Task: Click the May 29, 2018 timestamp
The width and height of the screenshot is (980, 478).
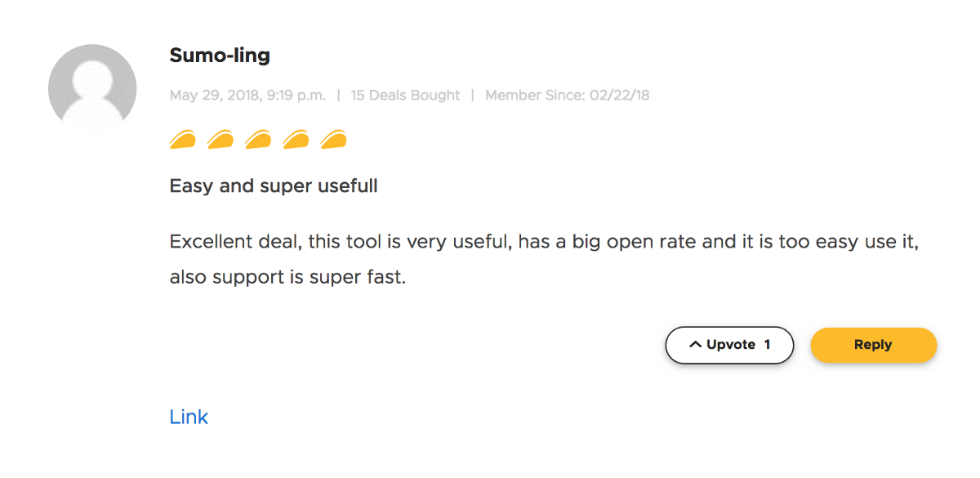Action: (247, 96)
